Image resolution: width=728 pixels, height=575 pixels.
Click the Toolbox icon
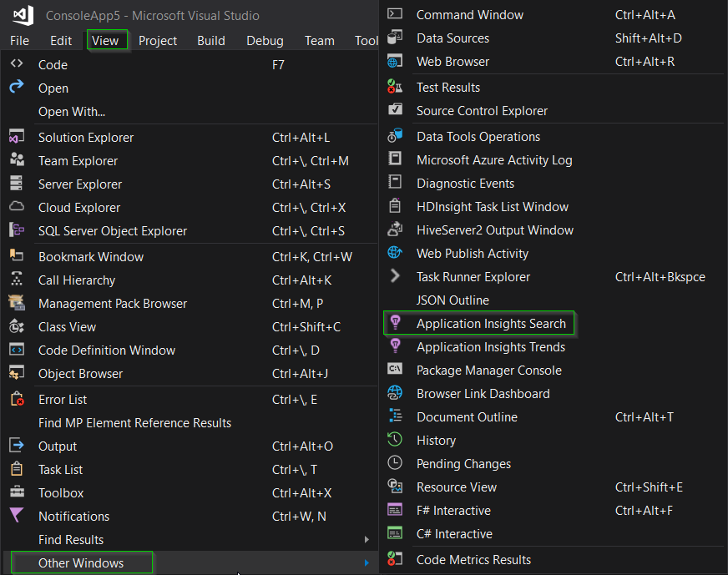[x=18, y=491]
